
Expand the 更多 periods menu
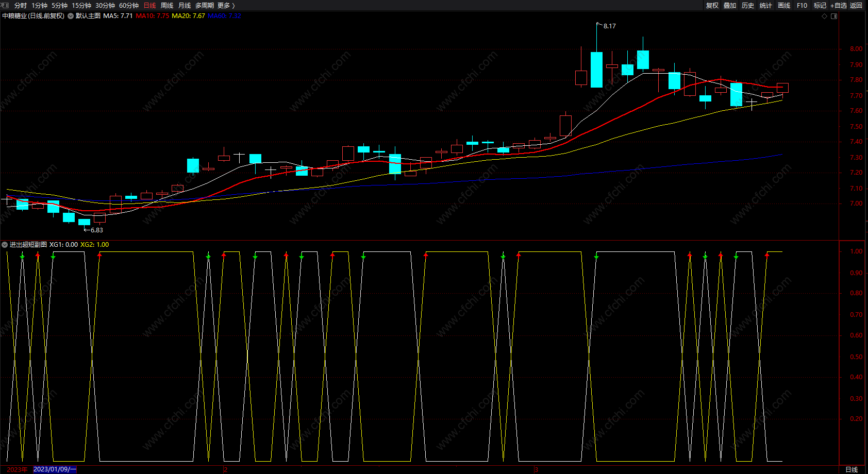pos(226,6)
